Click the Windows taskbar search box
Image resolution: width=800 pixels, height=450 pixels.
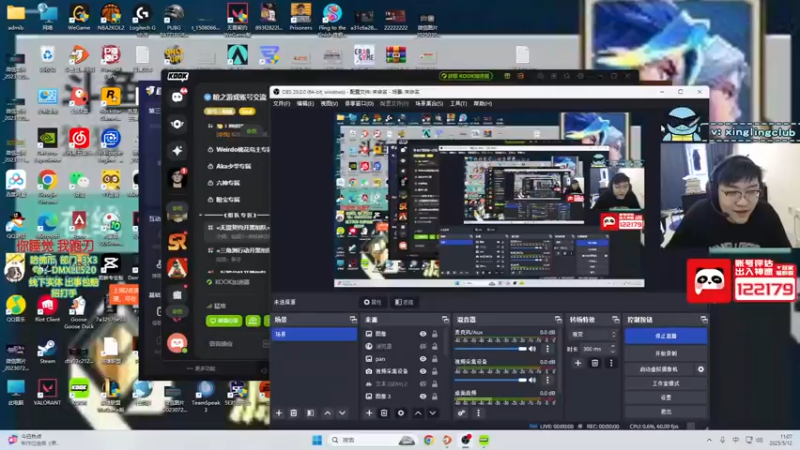click(x=371, y=440)
